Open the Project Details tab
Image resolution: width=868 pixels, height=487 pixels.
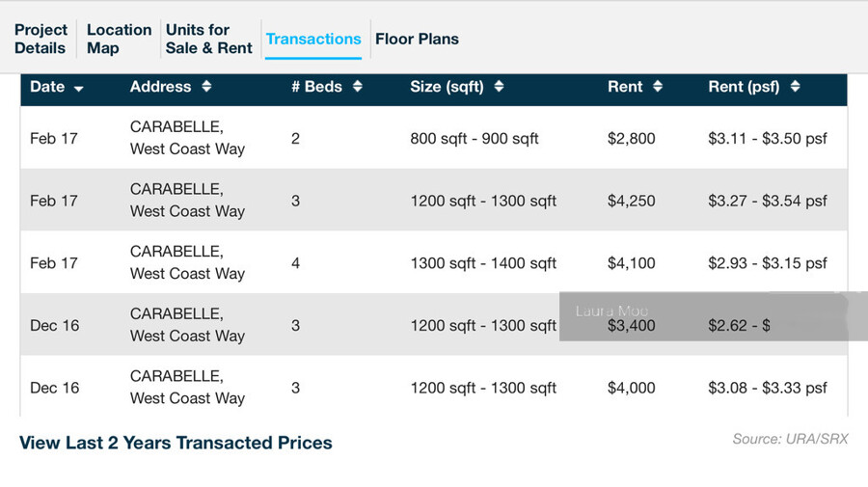coord(41,39)
